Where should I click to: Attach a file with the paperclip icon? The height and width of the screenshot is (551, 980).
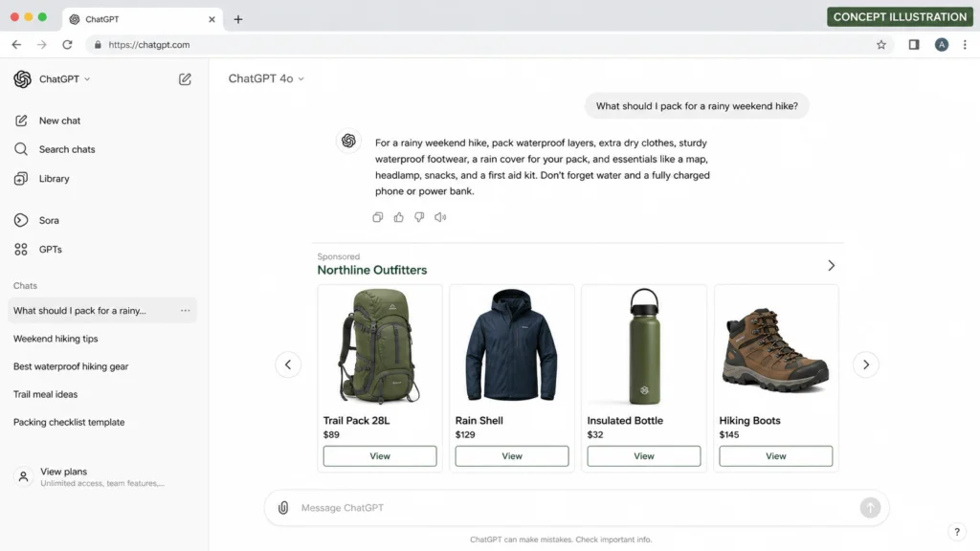(x=283, y=508)
